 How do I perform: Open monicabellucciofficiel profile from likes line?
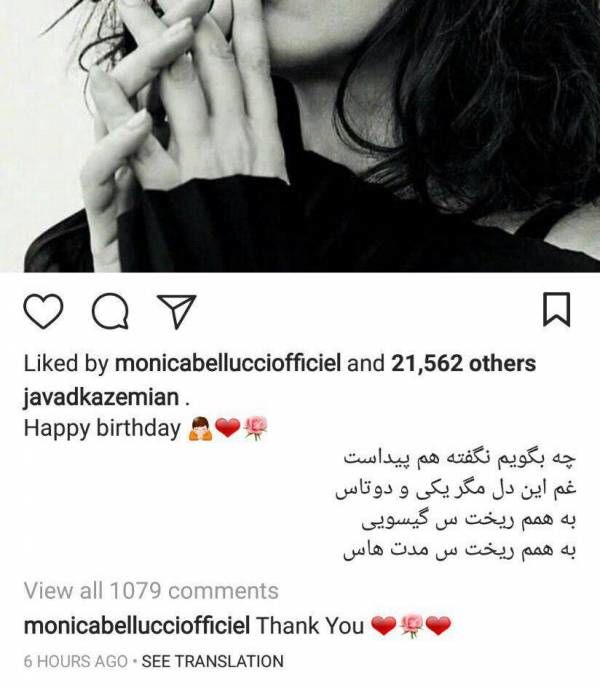point(228,364)
